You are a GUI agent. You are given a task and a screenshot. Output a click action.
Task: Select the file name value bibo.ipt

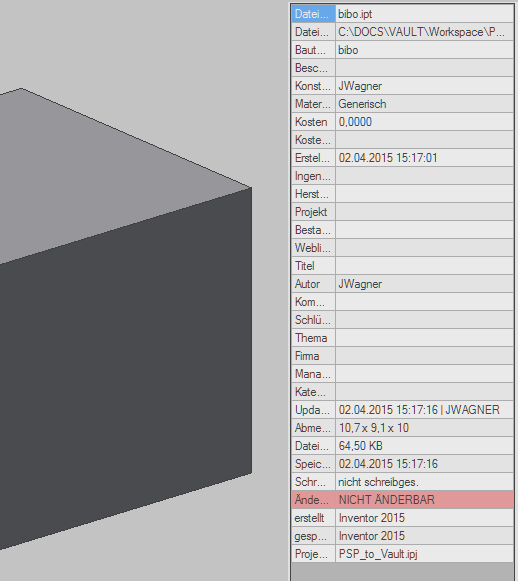424,14
